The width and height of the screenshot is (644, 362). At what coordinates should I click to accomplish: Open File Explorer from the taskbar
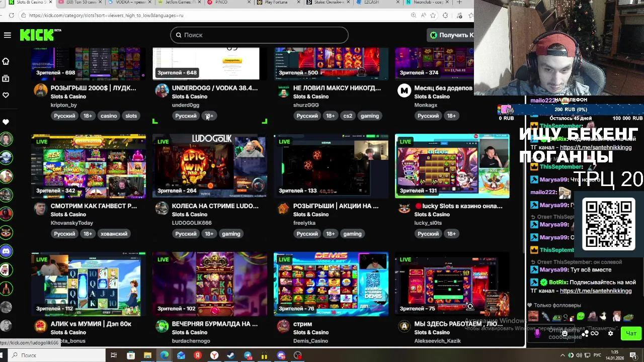pos(147,355)
